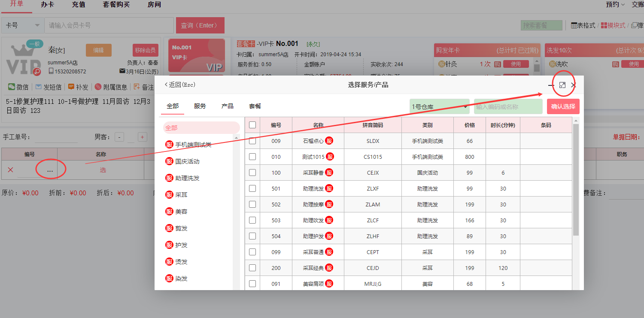Switch to 办卡 top tab
The height and width of the screenshot is (318, 644).
(48, 5)
